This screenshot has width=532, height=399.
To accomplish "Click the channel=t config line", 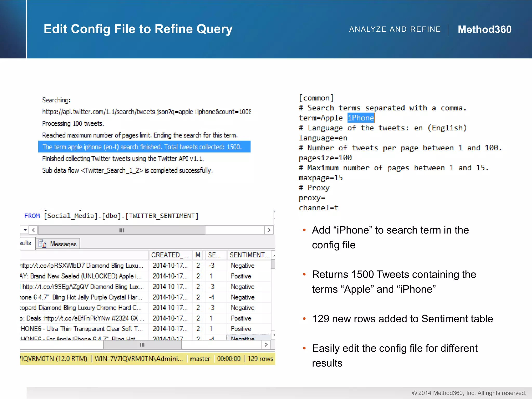I will click(x=318, y=208).
